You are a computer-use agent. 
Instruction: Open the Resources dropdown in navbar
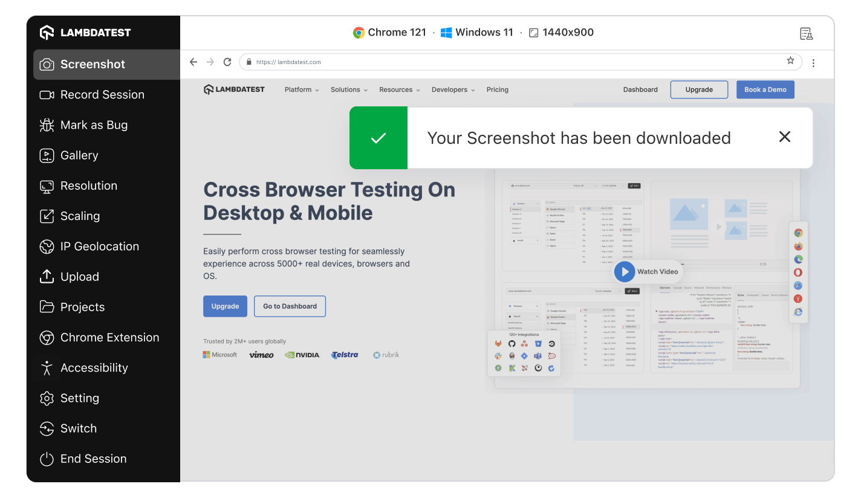click(x=399, y=89)
